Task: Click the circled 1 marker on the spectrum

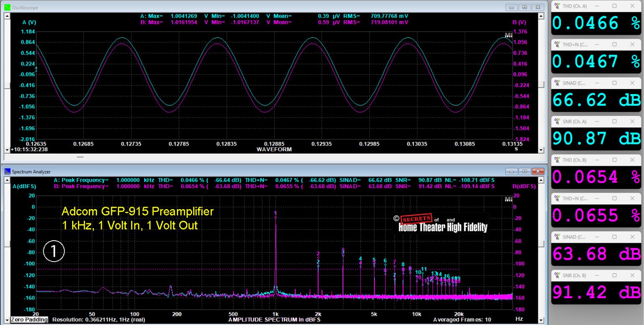Action: 54,251
